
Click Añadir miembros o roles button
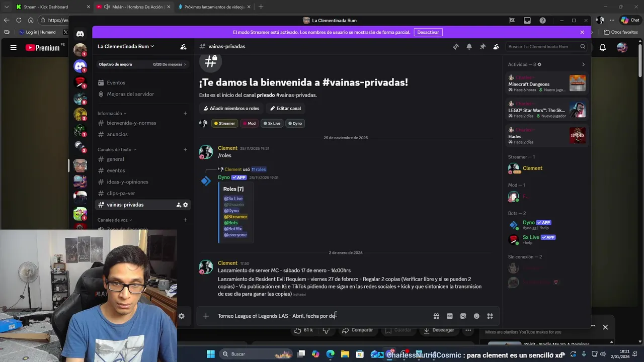[x=231, y=108]
